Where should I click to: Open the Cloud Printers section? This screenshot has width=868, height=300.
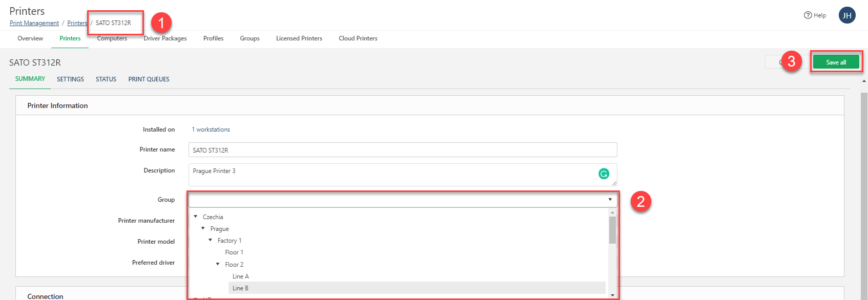[x=358, y=38]
